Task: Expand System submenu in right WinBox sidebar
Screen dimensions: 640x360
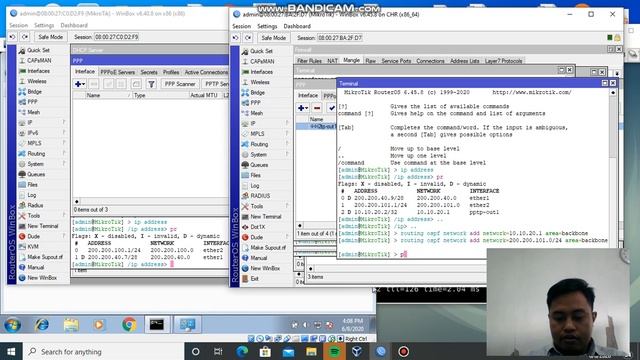Action: click(x=265, y=155)
